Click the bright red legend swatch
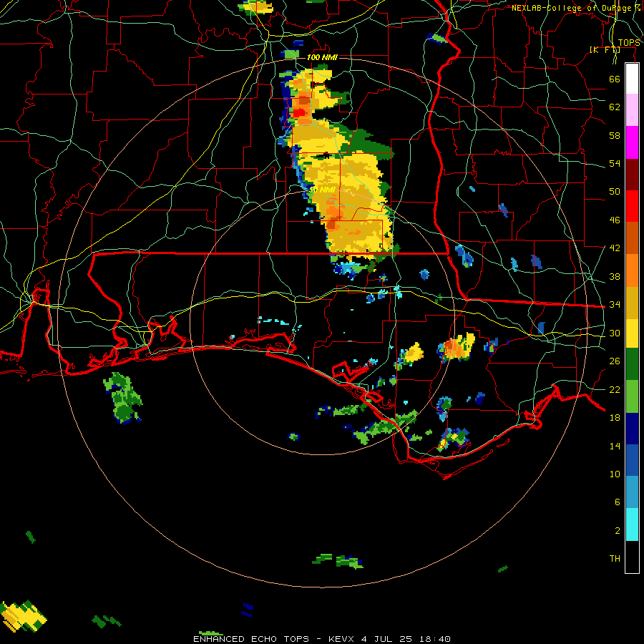The height and width of the screenshot is (644, 644). [632, 206]
